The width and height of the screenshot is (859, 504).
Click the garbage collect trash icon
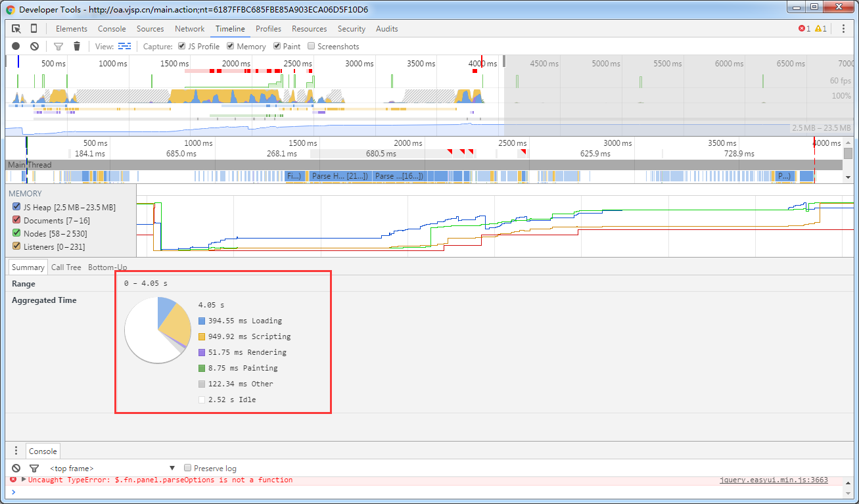[x=77, y=47]
